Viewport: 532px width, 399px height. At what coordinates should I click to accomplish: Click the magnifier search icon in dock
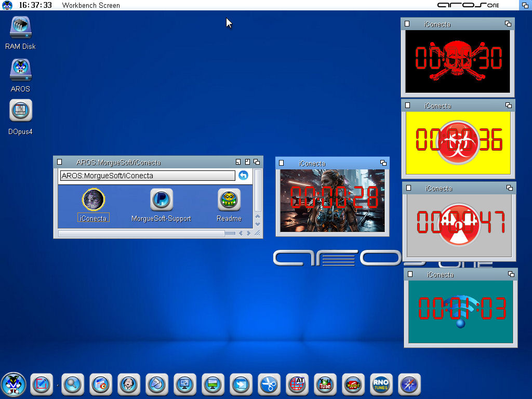click(x=72, y=384)
